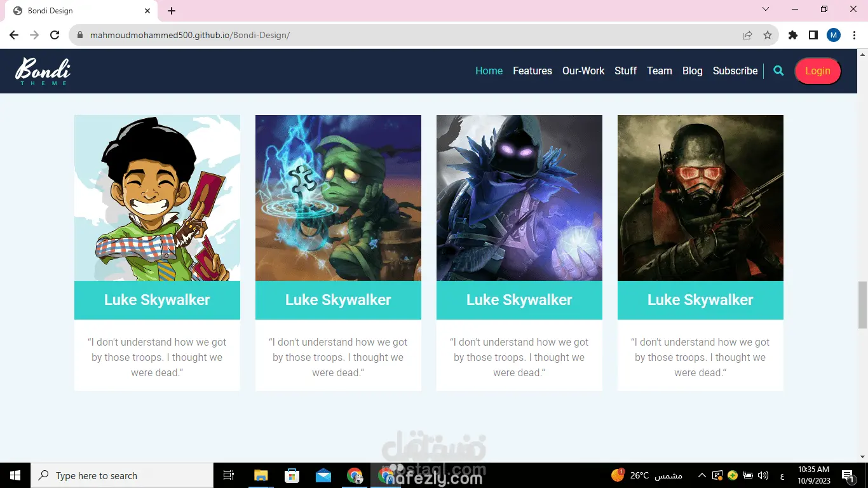Click the cartoon boy team photo
The width and height of the screenshot is (868, 488).
click(x=157, y=198)
